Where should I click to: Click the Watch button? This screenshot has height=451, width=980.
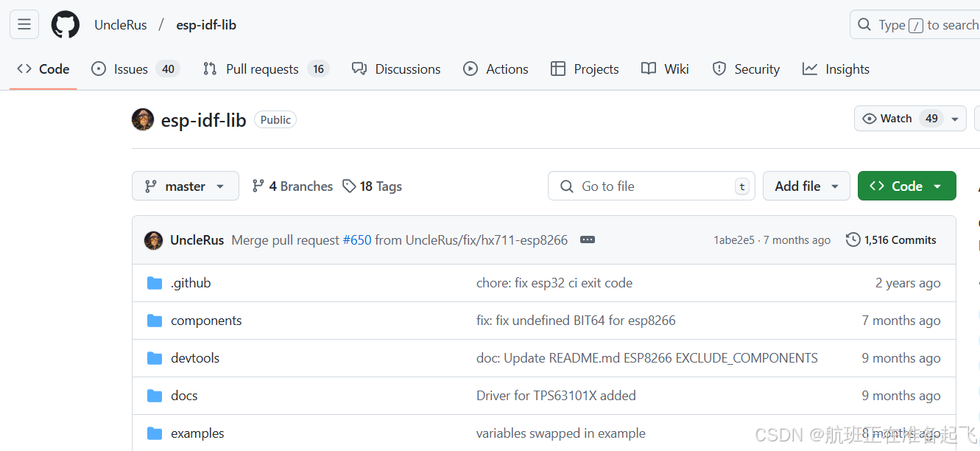899,119
